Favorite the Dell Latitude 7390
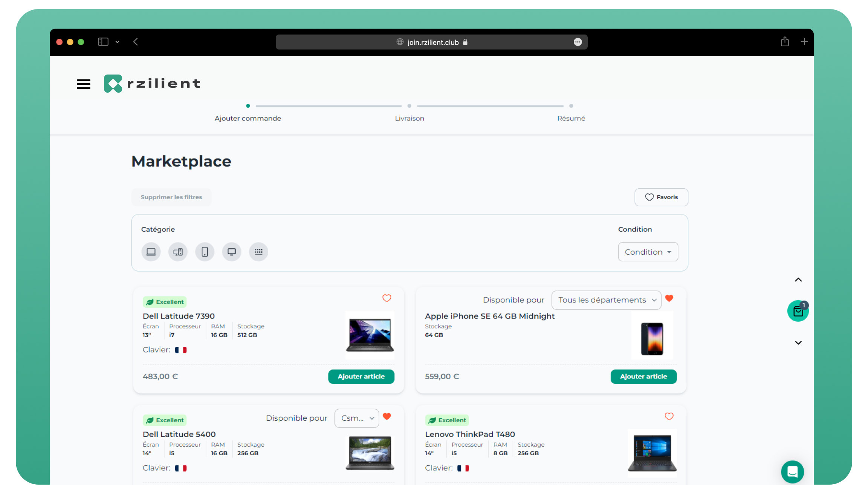This screenshot has width=868, height=485. 387,298
